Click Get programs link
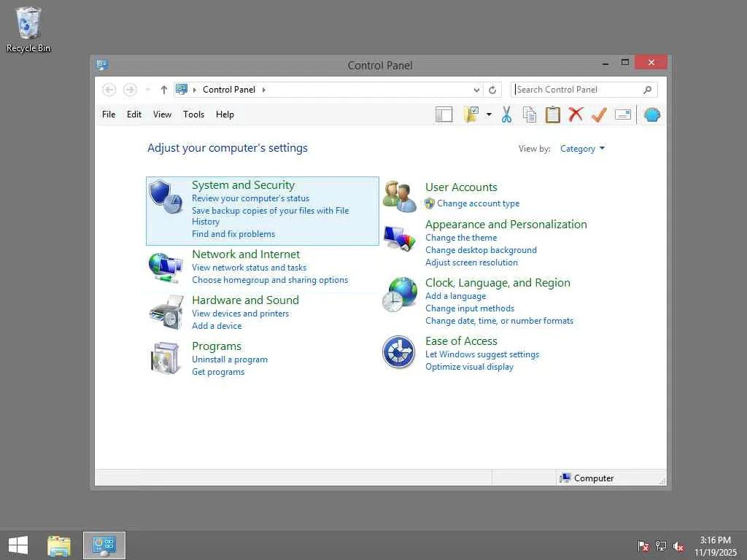The height and width of the screenshot is (560, 747). point(218,372)
